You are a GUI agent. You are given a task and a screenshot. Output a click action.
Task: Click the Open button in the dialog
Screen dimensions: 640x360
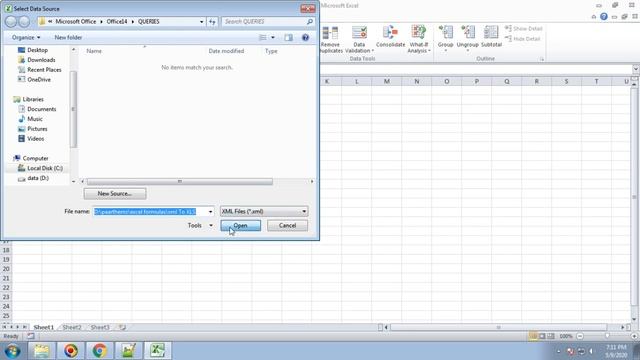pyautogui.click(x=240, y=225)
